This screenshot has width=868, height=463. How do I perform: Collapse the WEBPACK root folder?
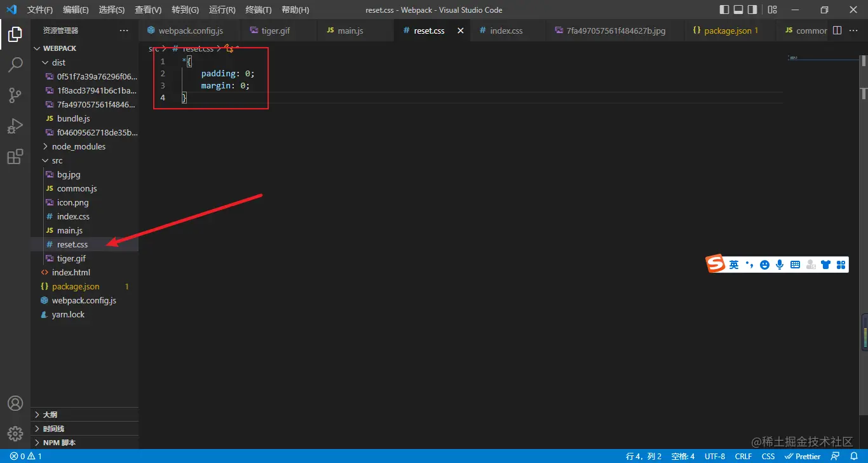(x=85, y=48)
